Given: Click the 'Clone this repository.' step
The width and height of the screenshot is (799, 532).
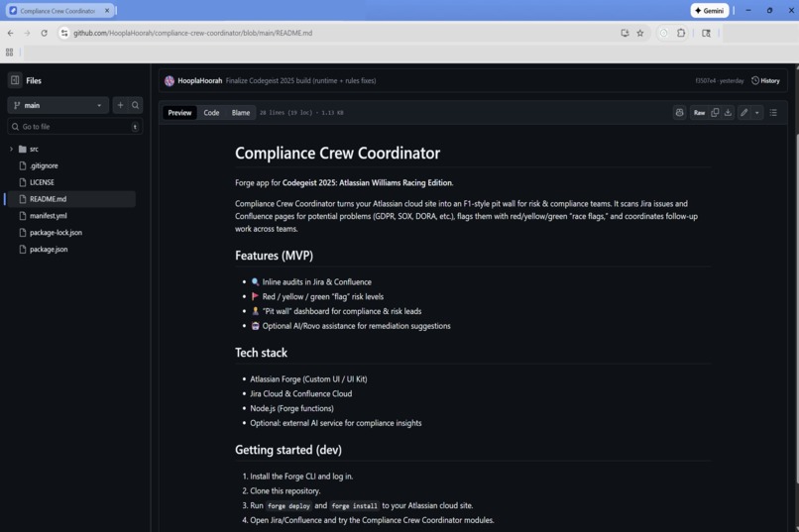Looking at the screenshot, I should pos(285,491).
